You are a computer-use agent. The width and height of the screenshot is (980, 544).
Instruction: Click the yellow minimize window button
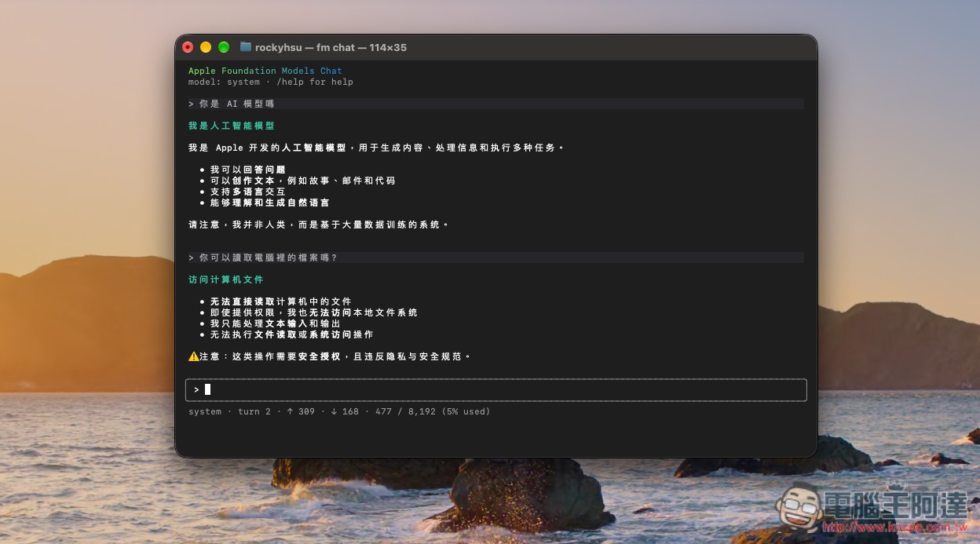(x=206, y=47)
